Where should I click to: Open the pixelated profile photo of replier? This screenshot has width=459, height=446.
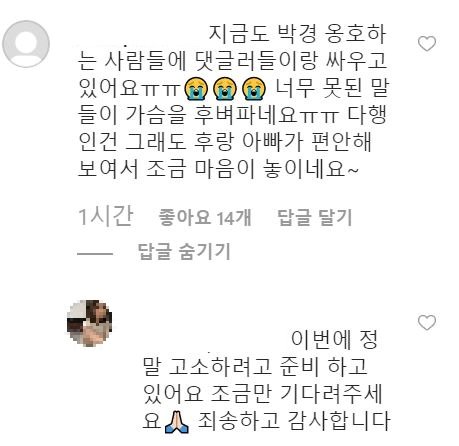pyautogui.click(x=90, y=323)
